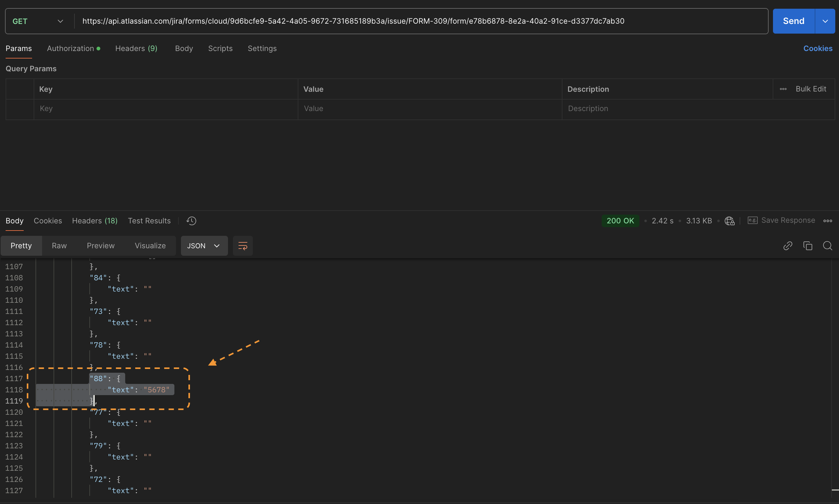Expand the Send button arrow menu
This screenshot has width=839, height=504.
[825, 21]
